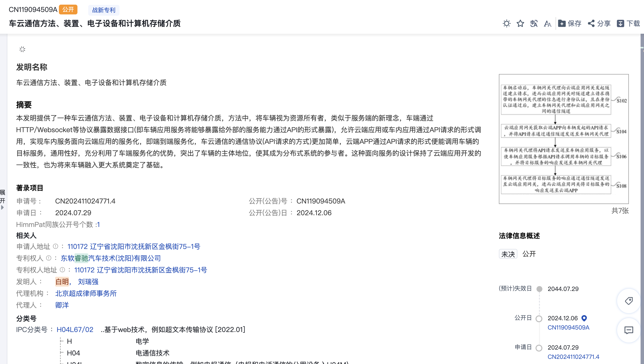Open application number CN202411024771.4 in timeline
Screen dimensions: 644x364
tap(573, 357)
